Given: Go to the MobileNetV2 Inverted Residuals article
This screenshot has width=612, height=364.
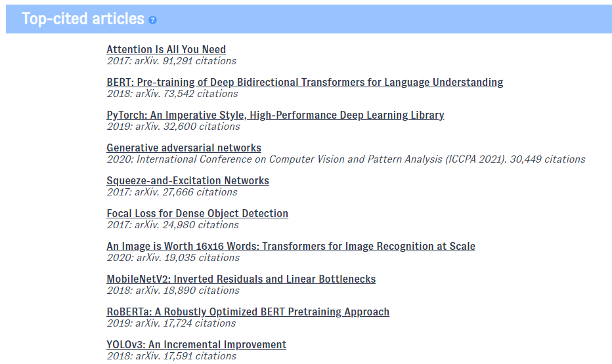Looking at the screenshot, I should (241, 279).
